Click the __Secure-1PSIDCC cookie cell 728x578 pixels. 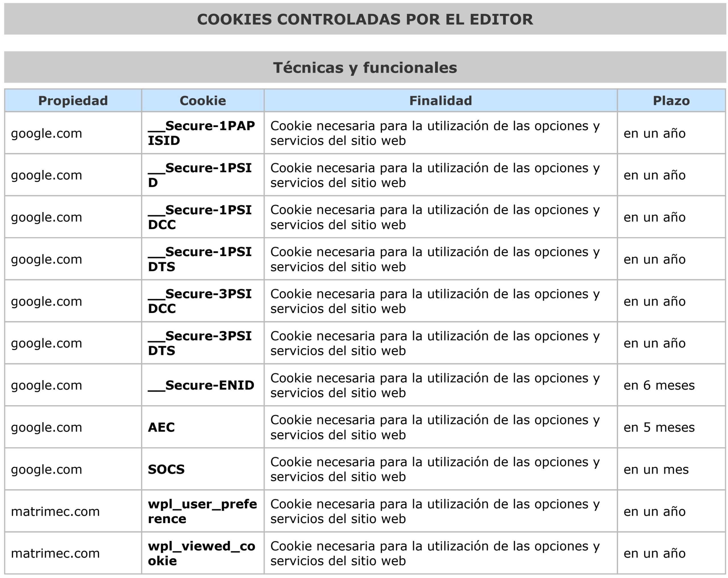202,217
